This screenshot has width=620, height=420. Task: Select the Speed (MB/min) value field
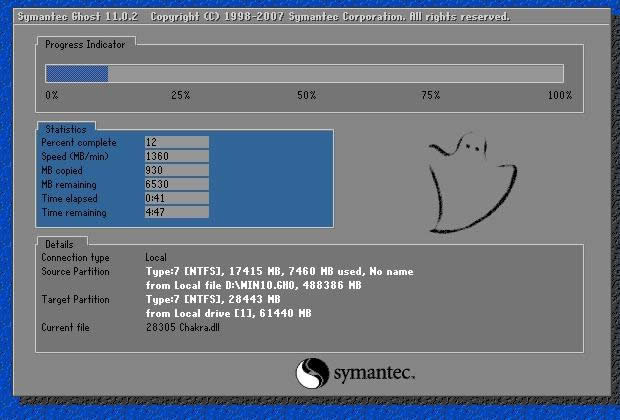click(x=175, y=156)
